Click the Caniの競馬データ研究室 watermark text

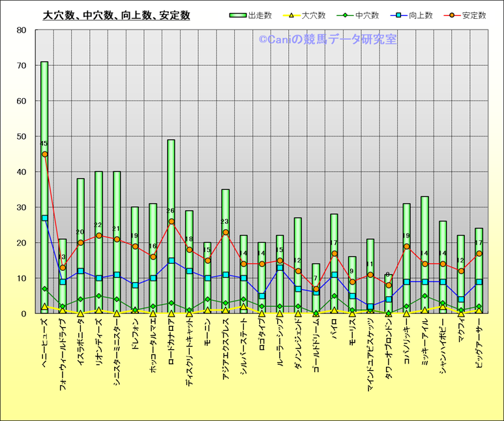327,40
